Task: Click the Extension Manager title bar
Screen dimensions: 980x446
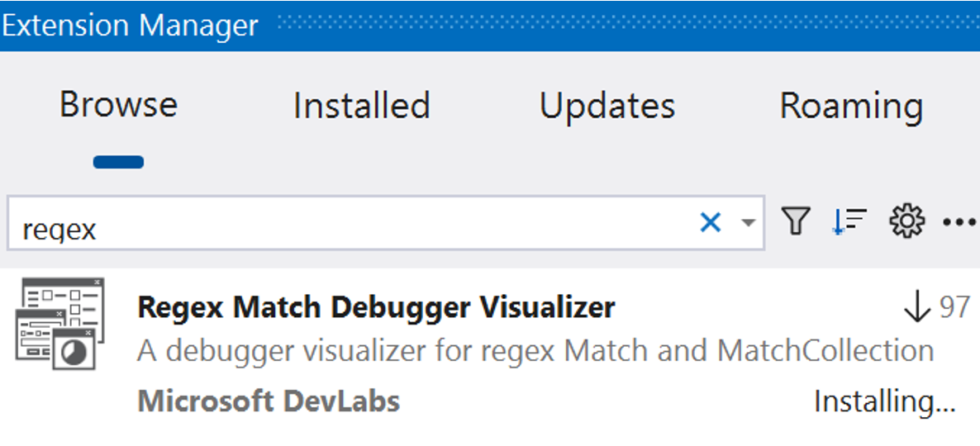Action: pos(130,26)
